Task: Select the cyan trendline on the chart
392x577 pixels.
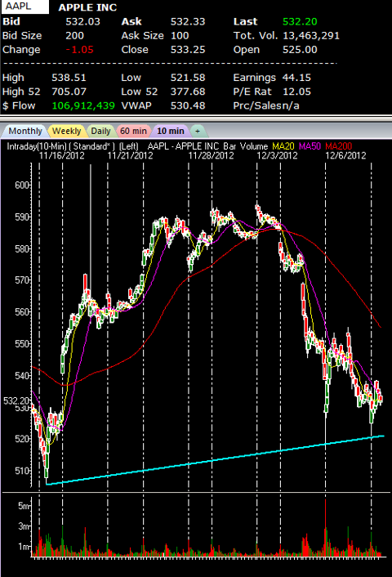Action: 215,460
